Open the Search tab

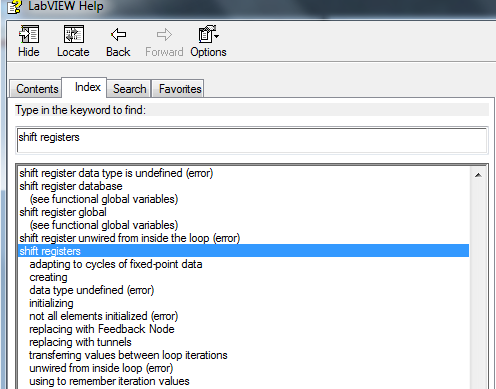(x=129, y=89)
